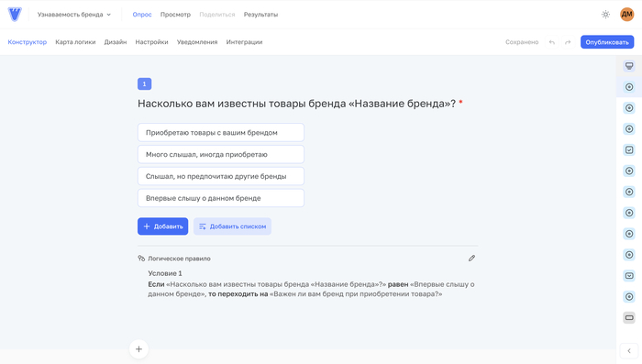This screenshot has width=642, height=364.
Task: Click the question number 1 badge
Action: click(x=145, y=84)
